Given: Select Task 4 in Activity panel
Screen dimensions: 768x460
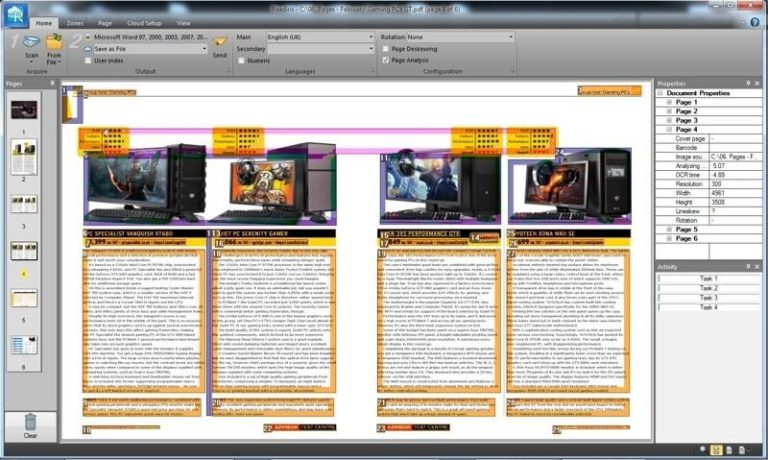Looking at the screenshot, I should click(708, 308).
